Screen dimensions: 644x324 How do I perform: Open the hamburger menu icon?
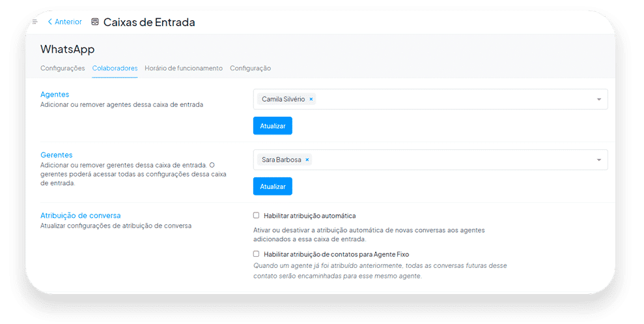click(x=35, y=22)
